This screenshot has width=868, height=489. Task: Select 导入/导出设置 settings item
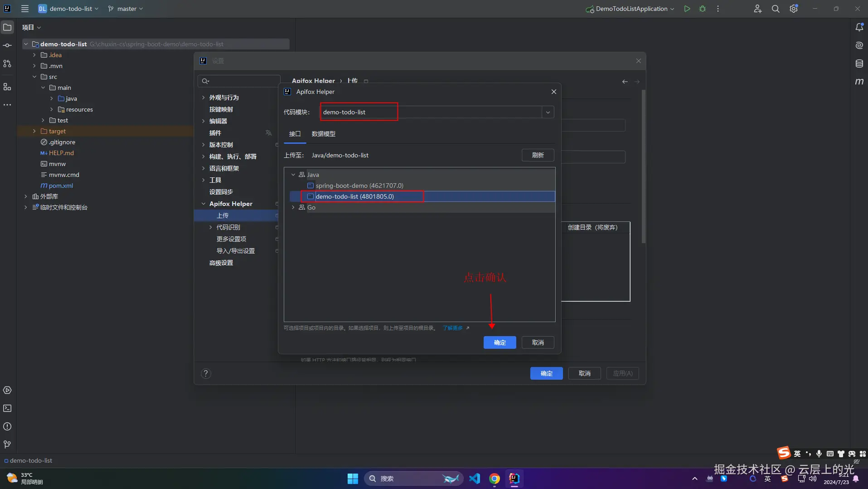(x=236, y=251)
